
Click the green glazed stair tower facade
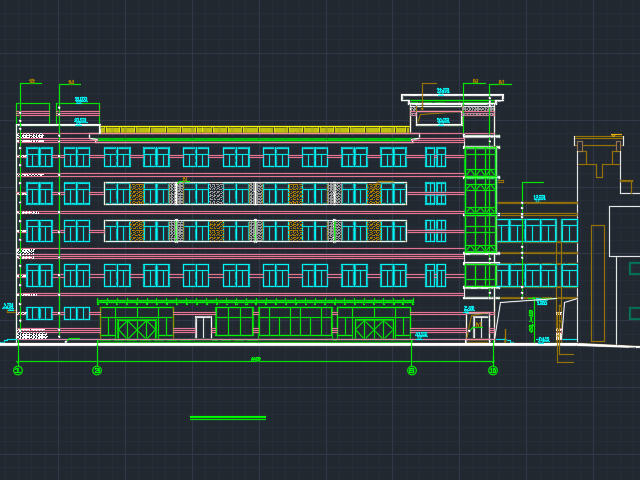(x=480, y=200)
